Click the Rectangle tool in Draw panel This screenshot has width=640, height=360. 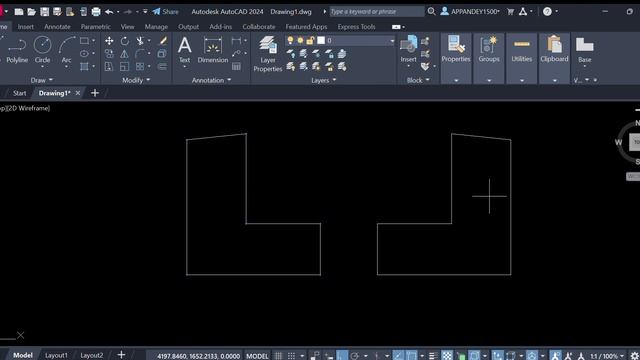pos(84,41)
